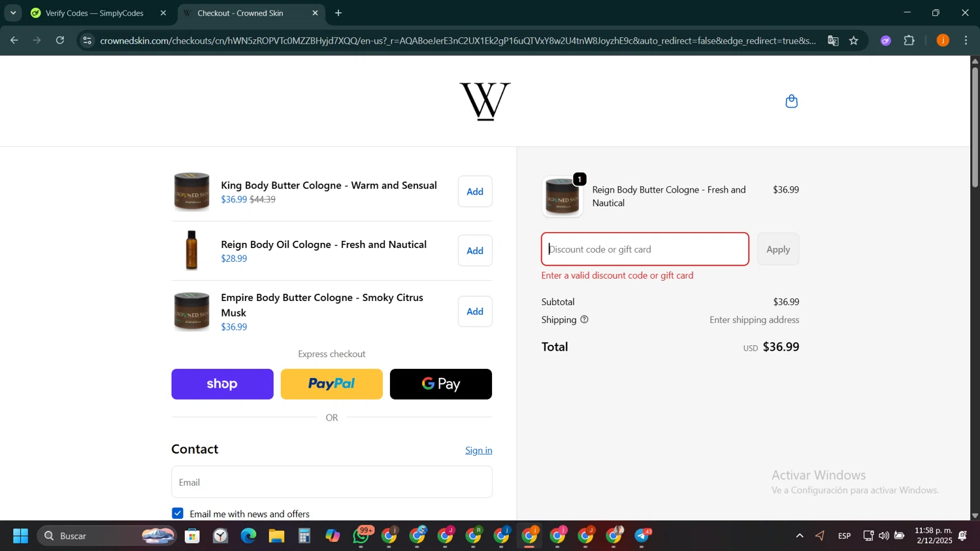The image size is (980, 551).
Task: Click Empire Body Butter Cologne thumbnail
Action: click(x=191, y=311)
